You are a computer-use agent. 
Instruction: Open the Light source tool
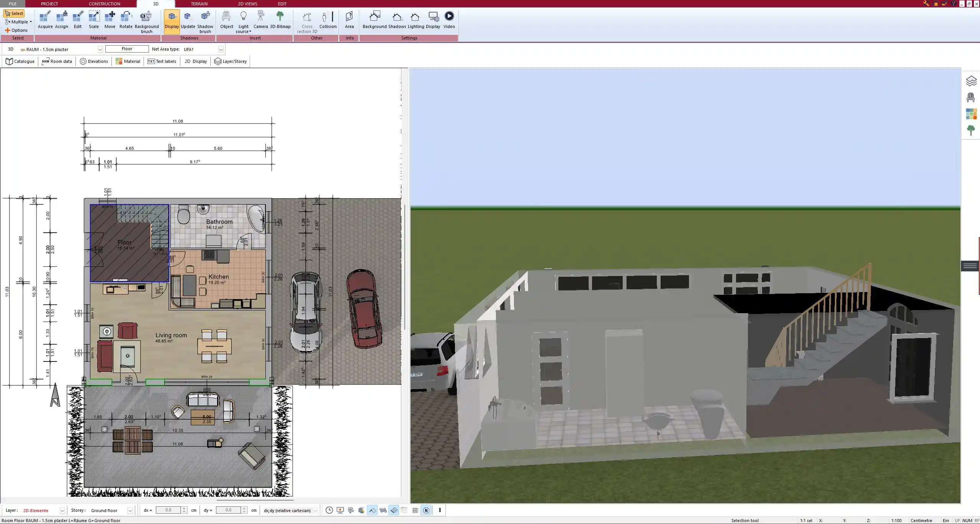click(x=244, y=21)
